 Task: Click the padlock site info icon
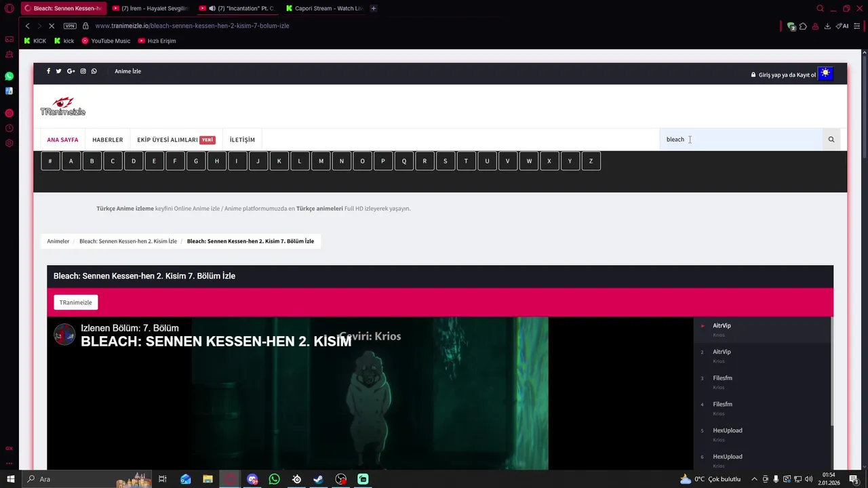pyautogui.click(x=85, y=26)
